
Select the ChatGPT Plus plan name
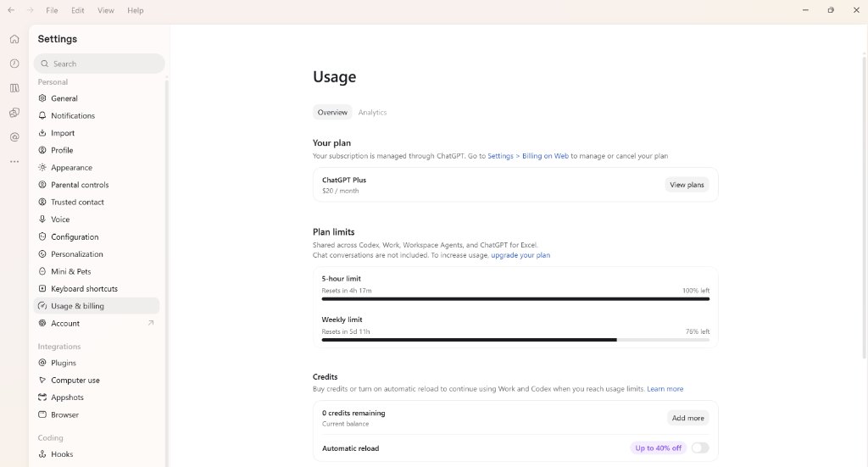344,180
